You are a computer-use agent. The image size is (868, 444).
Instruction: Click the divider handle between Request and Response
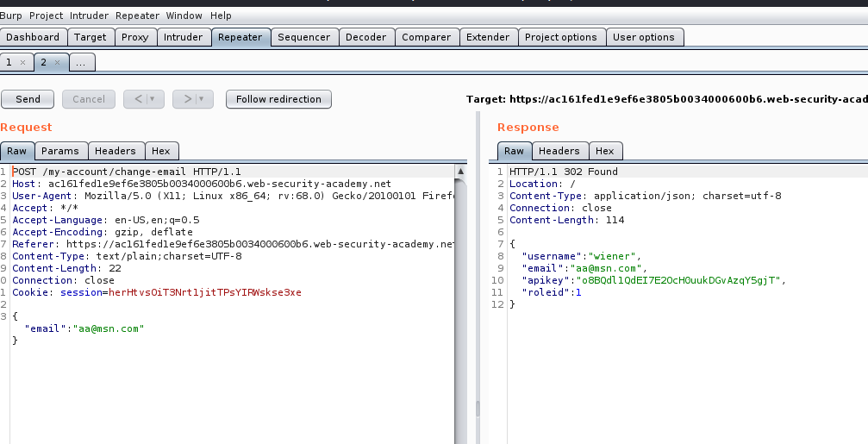click(x=478, y=409)
